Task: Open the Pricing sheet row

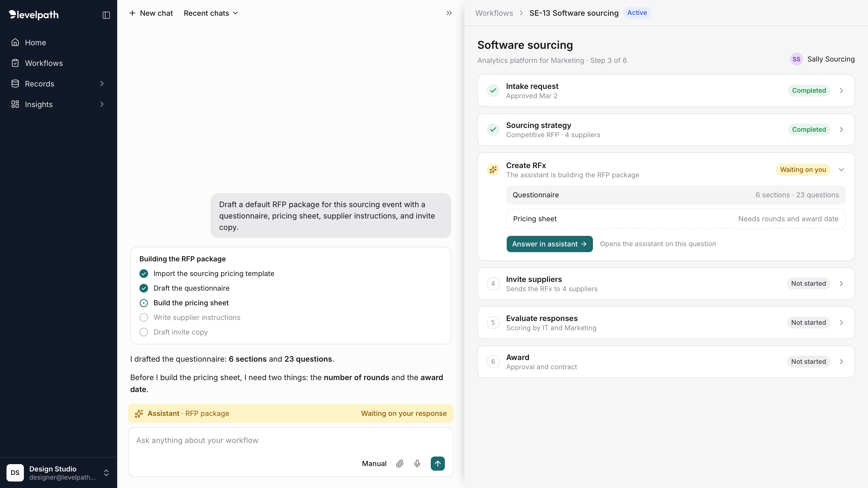Action: pyautogui.click(x=676, y=219)
